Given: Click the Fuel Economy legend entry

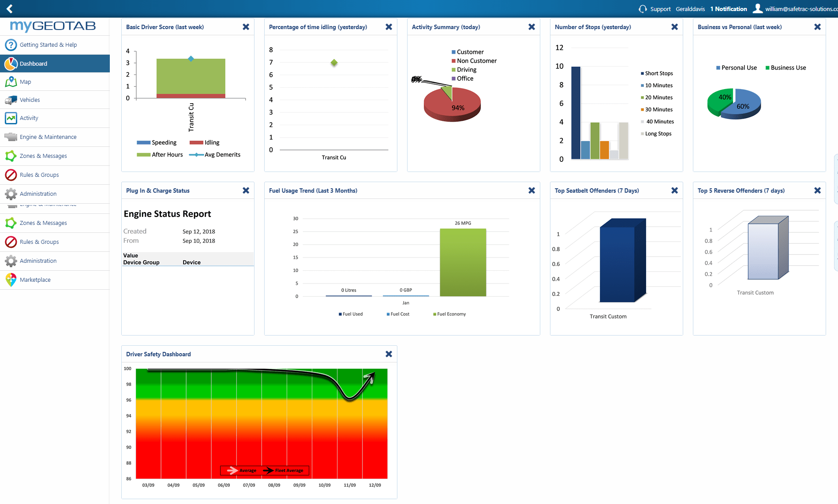Looking at the screenshot, I should tap(449, 314).
